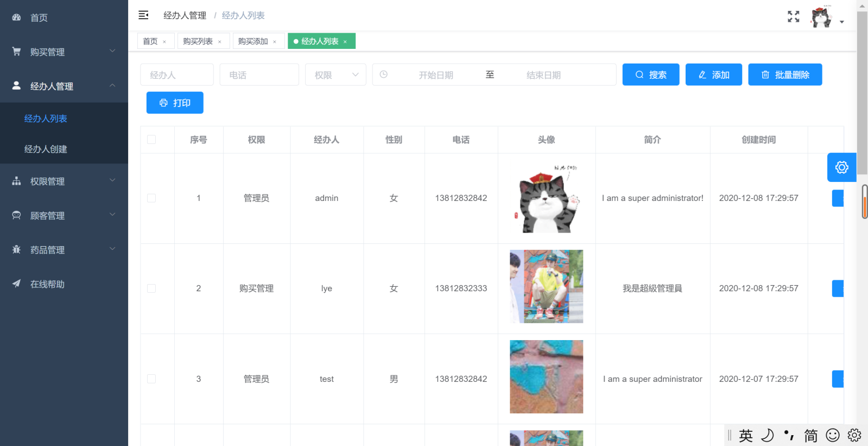Viewport: 868px width, 446px height.
Task: Open the blue settings gear panel
Action: click(x=841, y=167)
